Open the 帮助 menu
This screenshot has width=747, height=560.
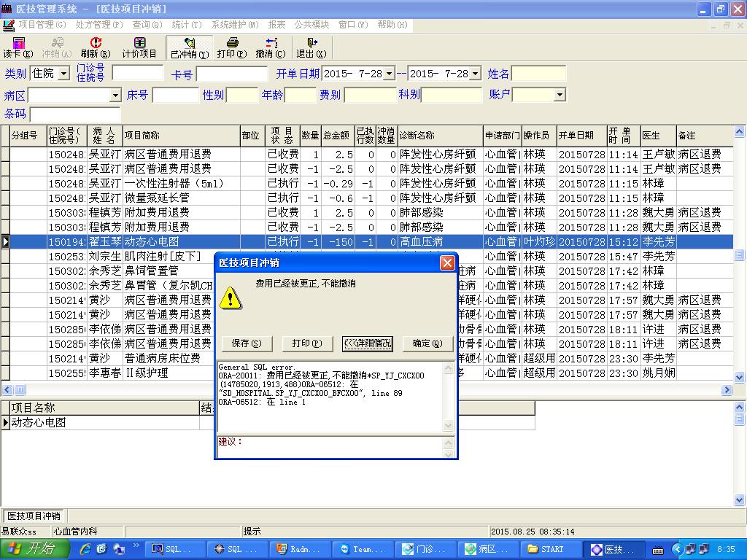(x=392, y=25)
